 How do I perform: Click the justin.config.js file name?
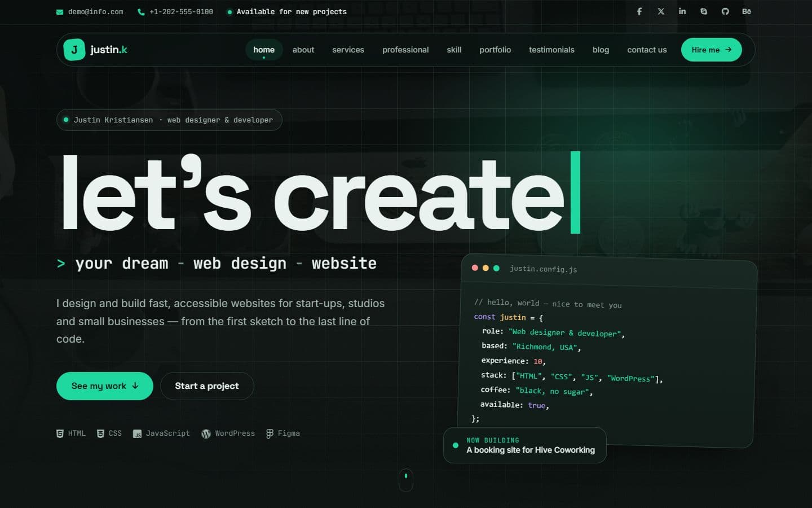pos(543,269)
